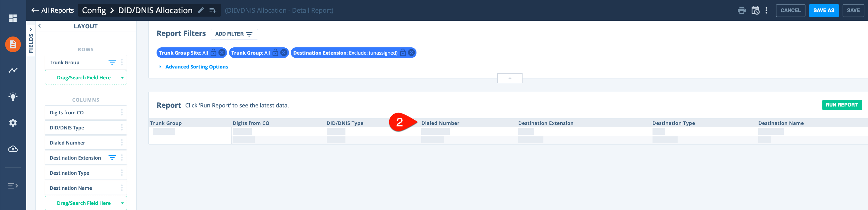Open the Digits from CO field options dots
The image size is (868, 210).
click(x=122, y=113)
